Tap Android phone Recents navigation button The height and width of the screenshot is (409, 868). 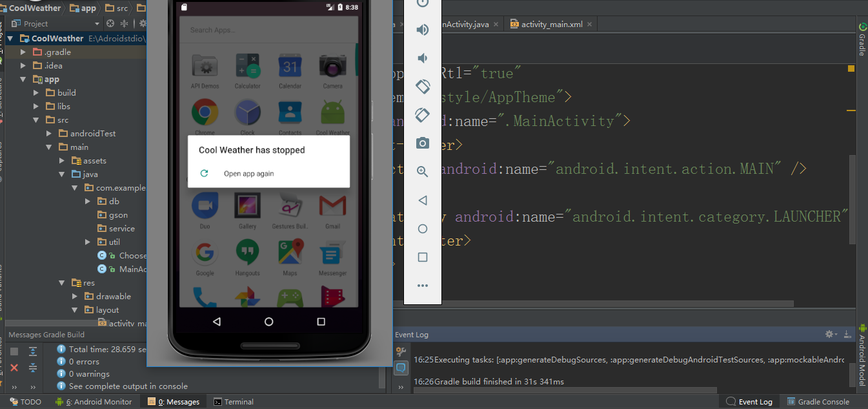pos(321,321)
